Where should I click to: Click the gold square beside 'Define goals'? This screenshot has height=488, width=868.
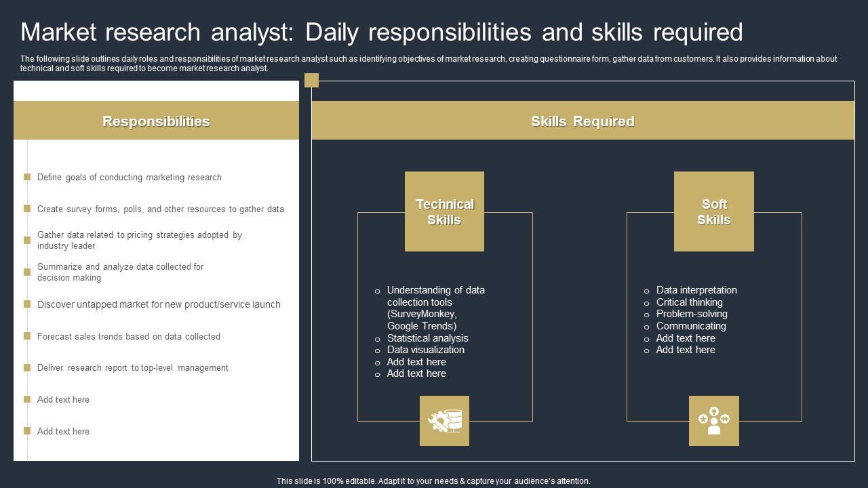coord(27,177)
